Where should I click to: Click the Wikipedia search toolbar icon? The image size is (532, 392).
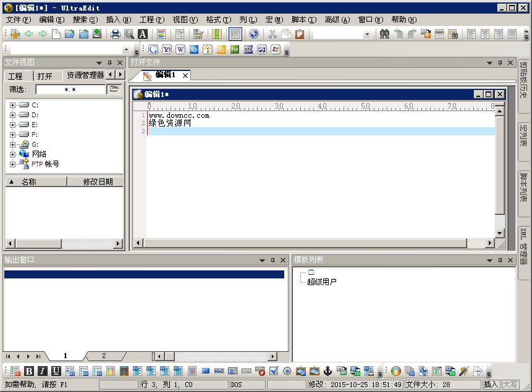click(x=180, y=49)
